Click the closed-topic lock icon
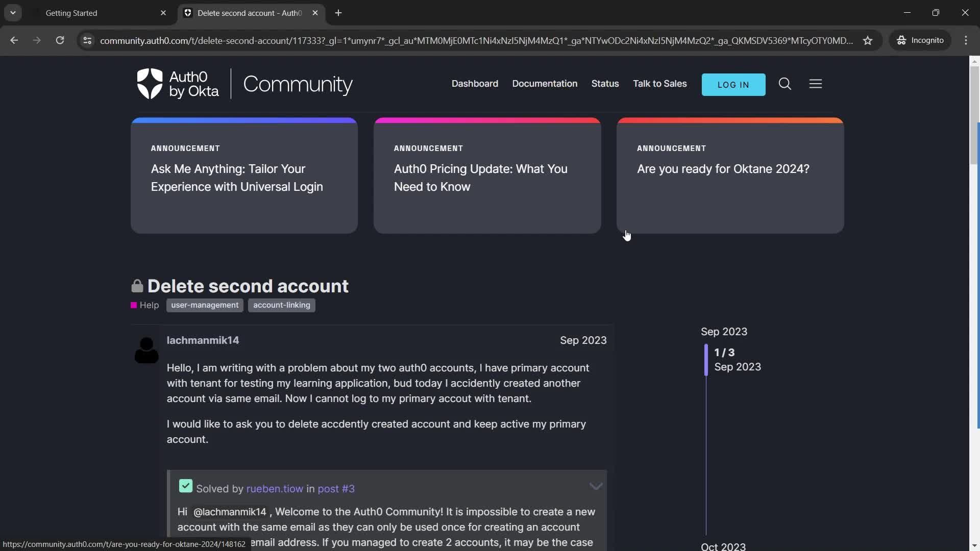The width and height of the screenshot is (980, 551). click(x=137, y=286)
